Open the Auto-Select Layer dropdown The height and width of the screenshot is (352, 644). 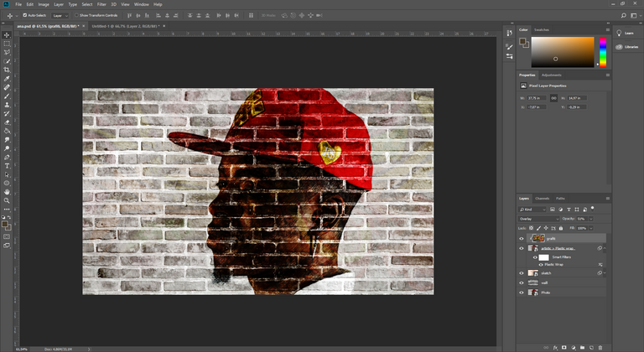[x=60, y=16]
